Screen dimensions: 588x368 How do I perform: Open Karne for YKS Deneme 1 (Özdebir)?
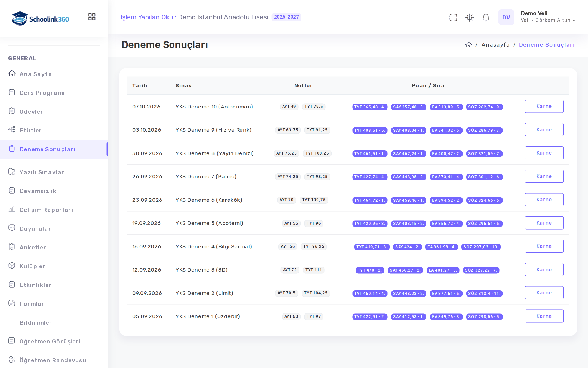click(x=544, y=316)
